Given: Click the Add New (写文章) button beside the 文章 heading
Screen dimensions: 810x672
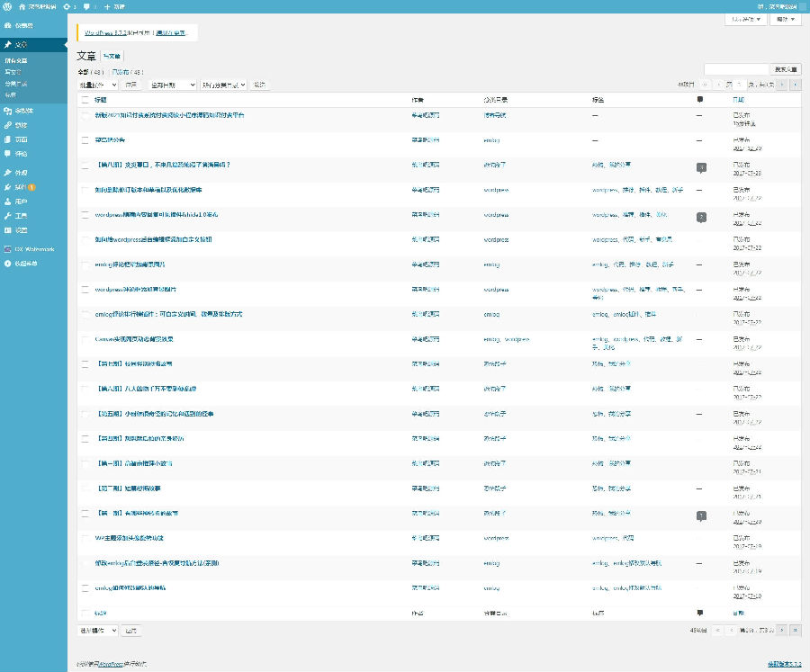Looking at the screenshot, I should click(x=112, y=57).
